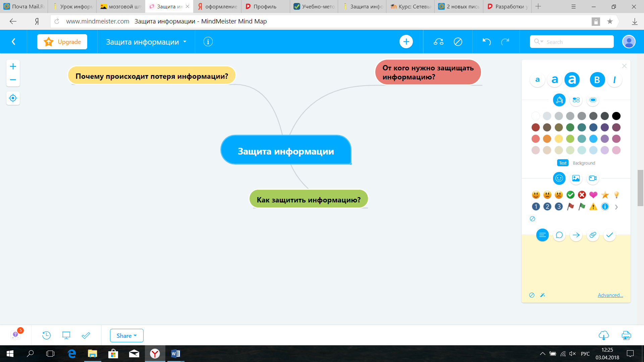Viewport: 644px width, 362px height.
Task: Select the green checkmark emoji icon
Action: pyautogui.click(x=570, y=195)
